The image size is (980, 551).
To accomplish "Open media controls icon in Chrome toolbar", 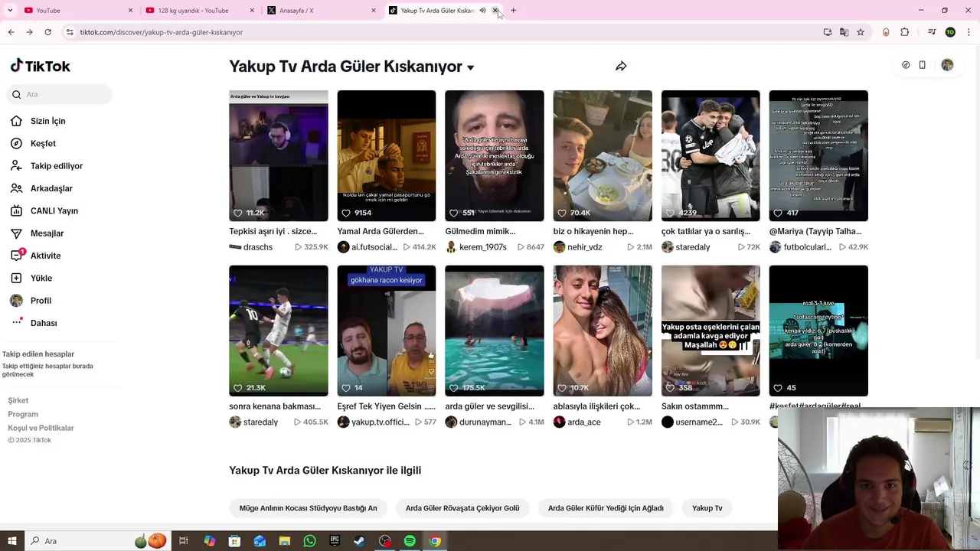I will click(x=932, y=32).
